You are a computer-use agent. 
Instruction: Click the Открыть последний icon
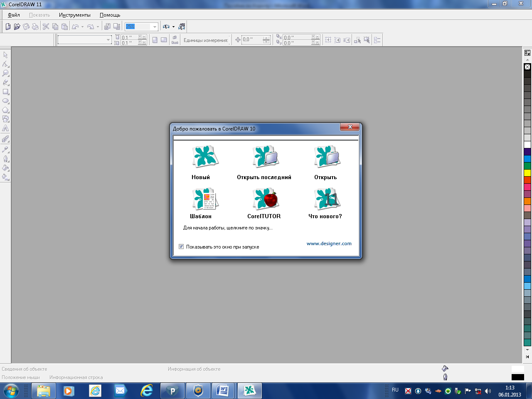[266, 157]
